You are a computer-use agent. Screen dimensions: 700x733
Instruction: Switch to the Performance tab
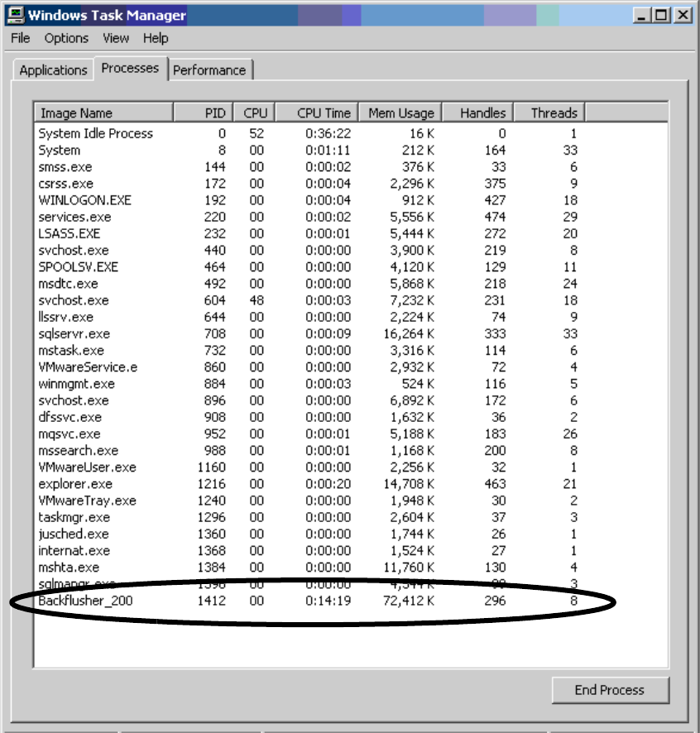pyautogui.click(x=209, y=70)
